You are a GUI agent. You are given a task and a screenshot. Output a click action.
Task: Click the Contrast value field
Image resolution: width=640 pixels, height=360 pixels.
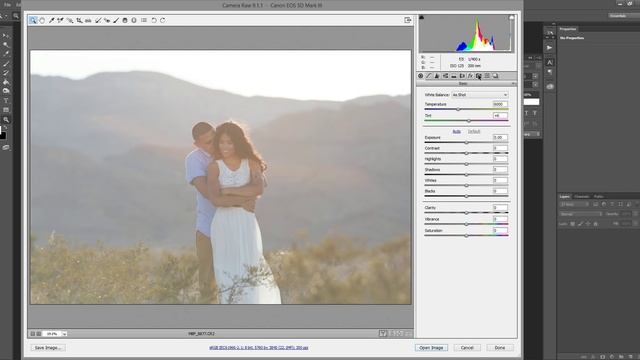click(500, 148)
